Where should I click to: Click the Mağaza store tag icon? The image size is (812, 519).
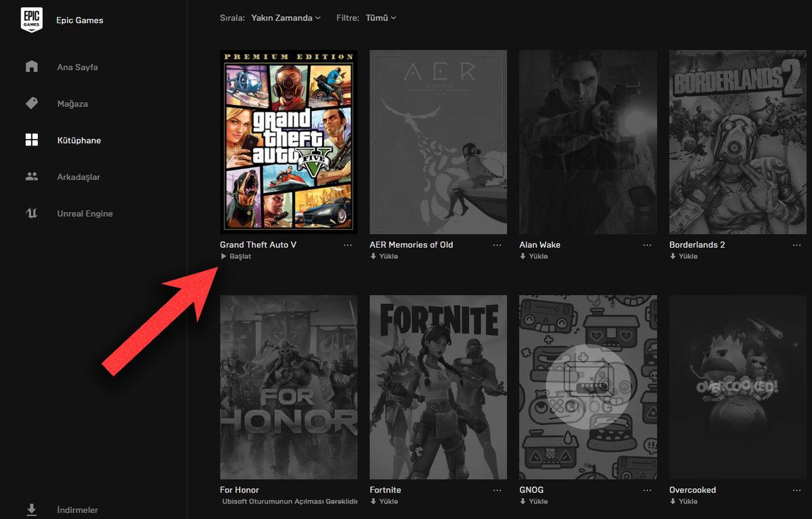(31, 103)
